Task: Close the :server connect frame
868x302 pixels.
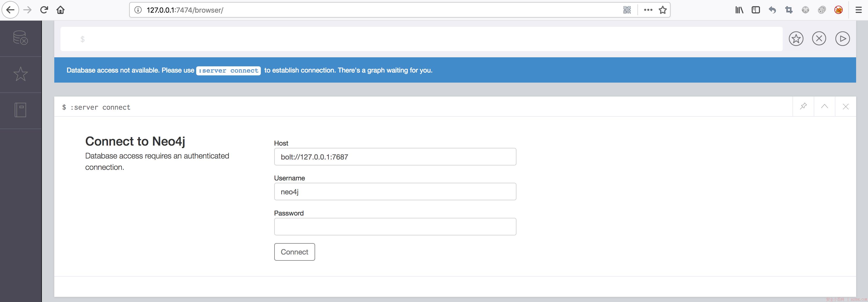Action: pyautogui.click(x=846, y=107)
